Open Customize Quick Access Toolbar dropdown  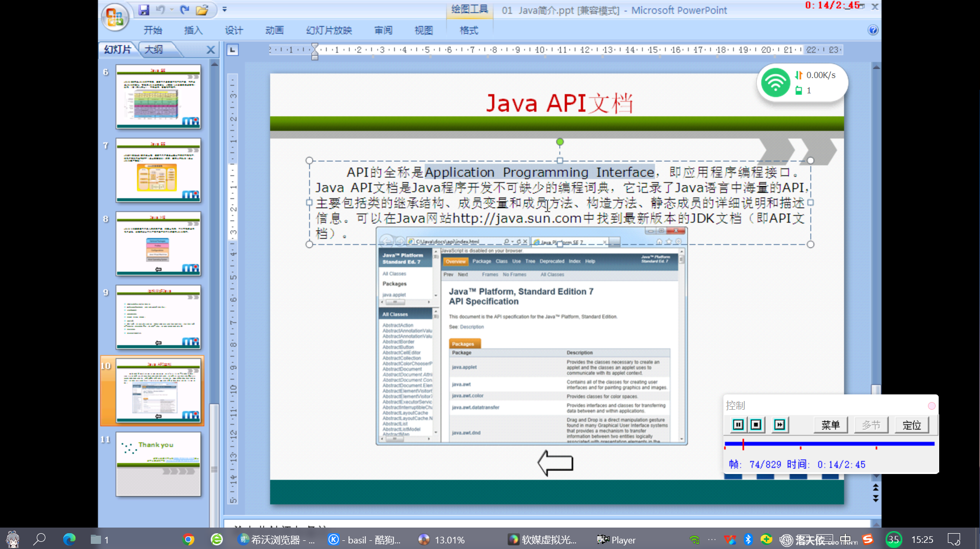point(224,10)
